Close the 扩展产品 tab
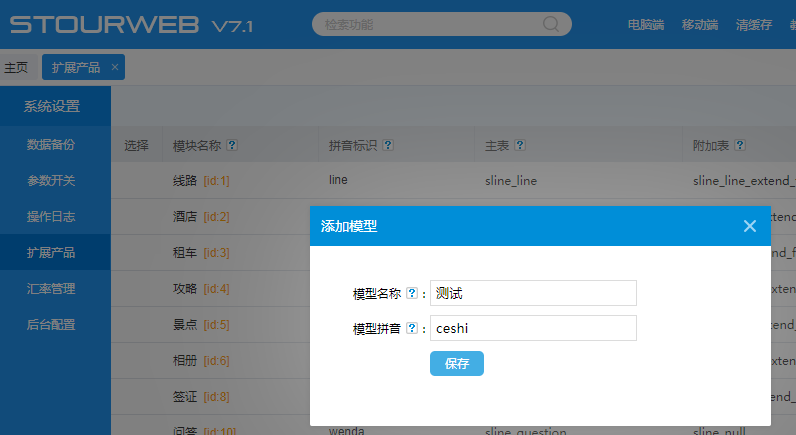The width and height of the screenshot is (796, 435). (115, 68)
